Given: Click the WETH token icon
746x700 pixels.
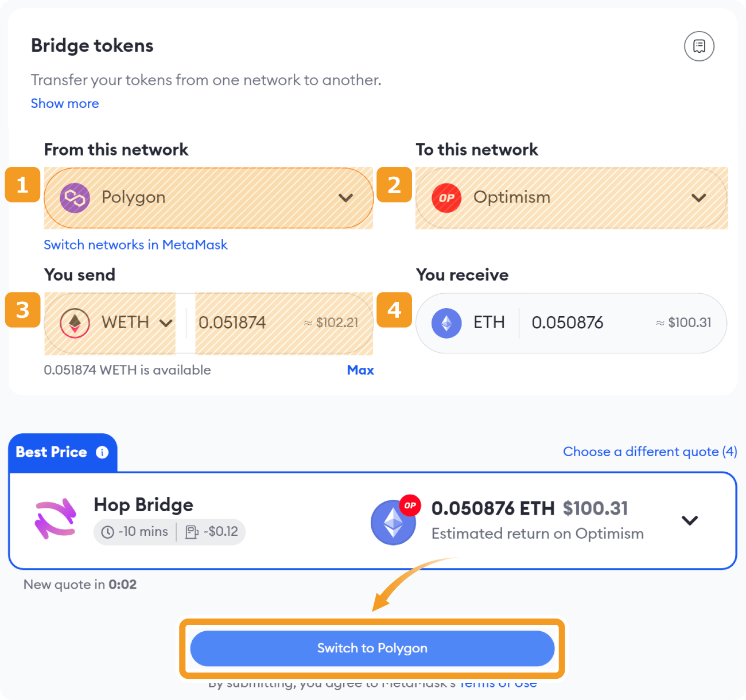Looking at the screenshot, I should pyautogui.click(x=75, y=323).
